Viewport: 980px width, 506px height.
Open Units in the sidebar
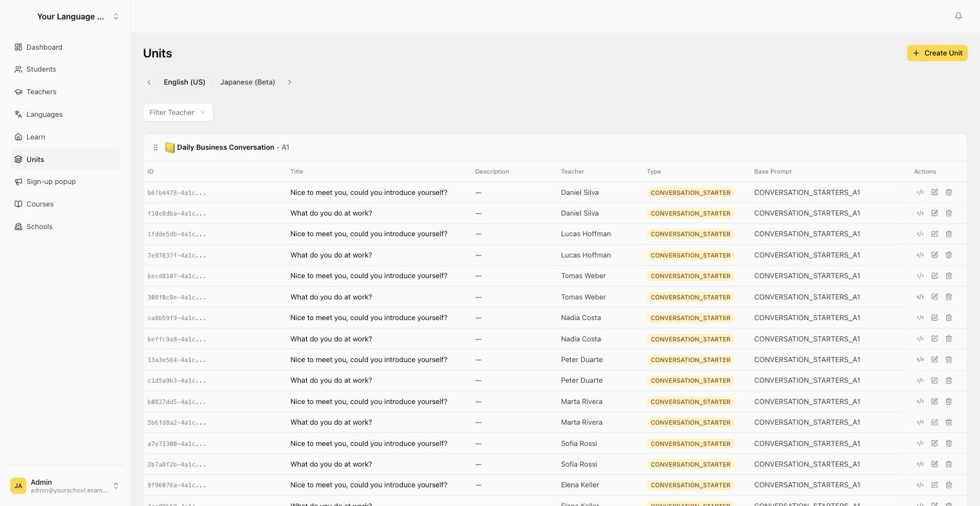point(65,159)
